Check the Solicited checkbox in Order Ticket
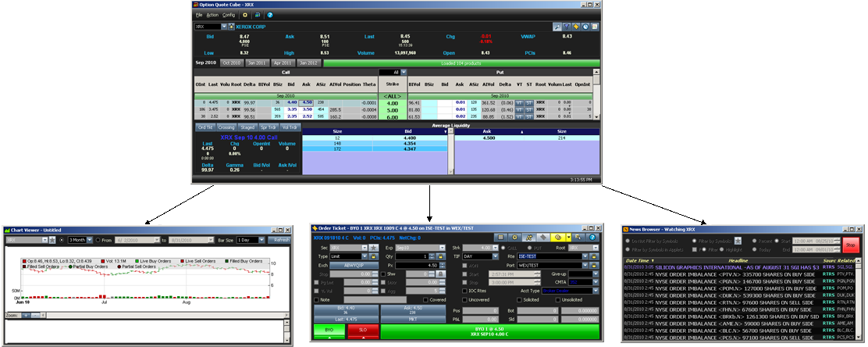This screenshot has width=868, height=347. point(519,300)
